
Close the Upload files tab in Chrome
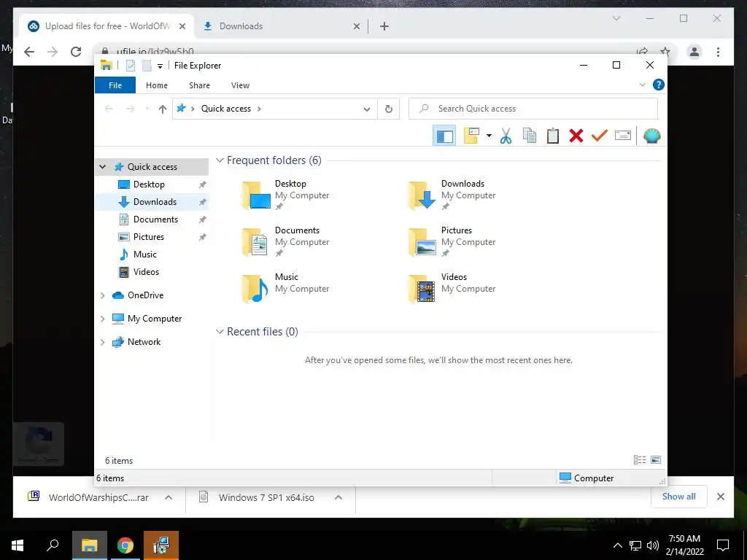click(x=182, y=26)
